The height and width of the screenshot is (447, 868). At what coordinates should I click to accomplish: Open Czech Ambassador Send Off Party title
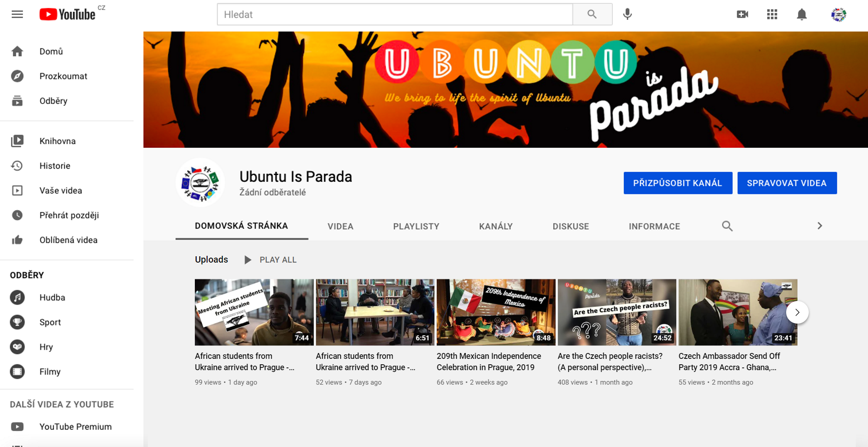(729, 362)
